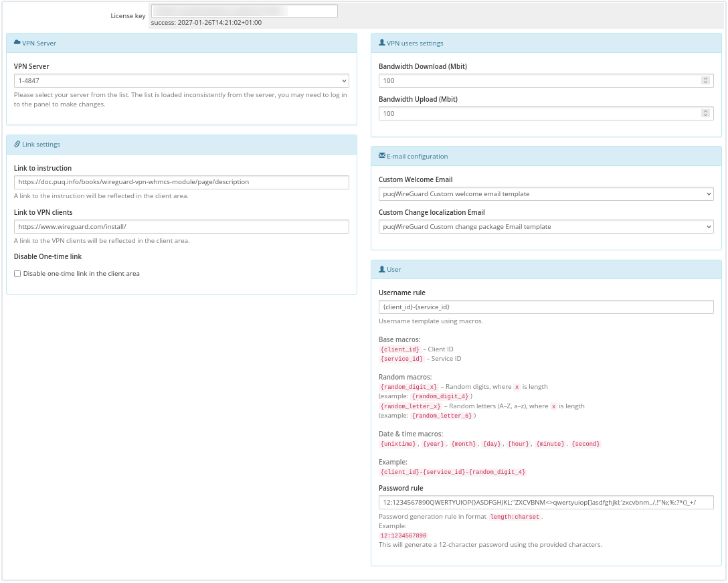Click the link icon beside Link settings
The height and width of the screenshot is (583, 728).
click(x=17, y=144)
